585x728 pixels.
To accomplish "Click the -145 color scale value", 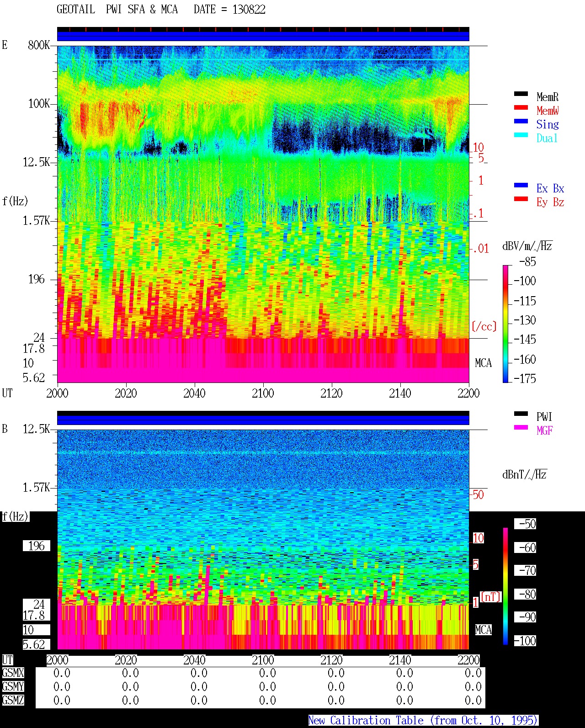I will pos(525,340).
